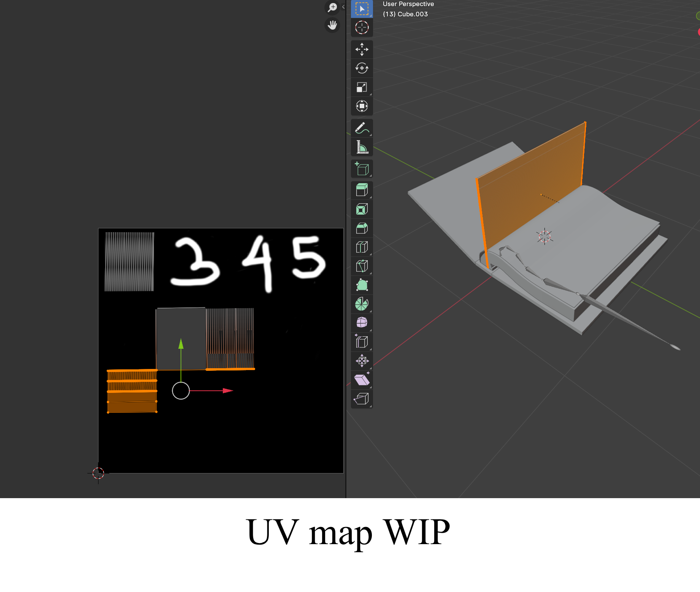Activate the Inset Faces tool
The image size is (700, 592).
pyautogui.click(x=362, y=209)
